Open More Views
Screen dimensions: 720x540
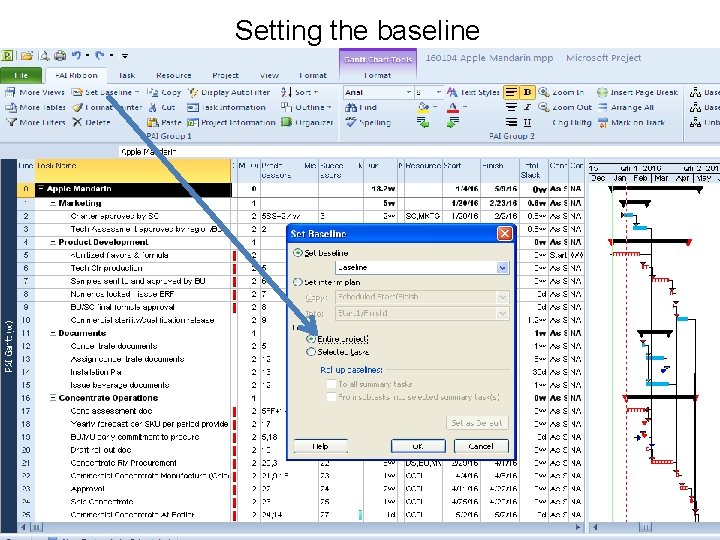click(35, 92)
